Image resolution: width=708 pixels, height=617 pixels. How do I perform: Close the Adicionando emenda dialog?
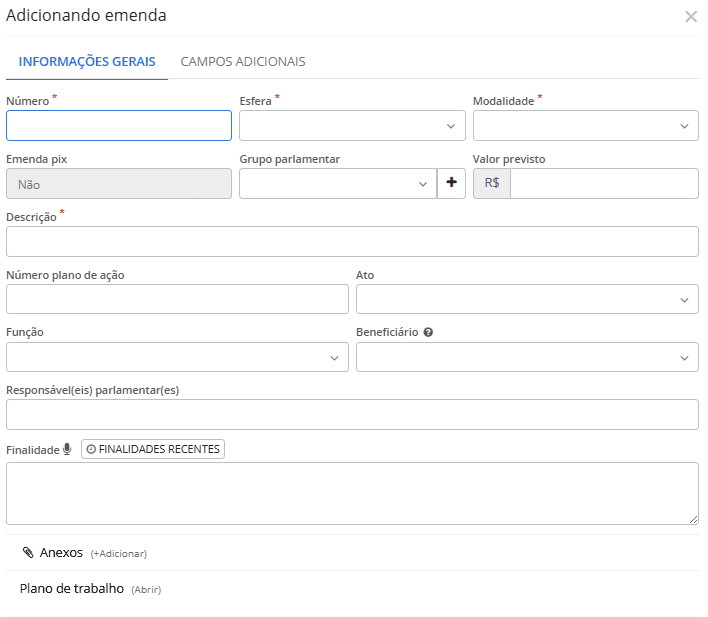tap(690, 17)
